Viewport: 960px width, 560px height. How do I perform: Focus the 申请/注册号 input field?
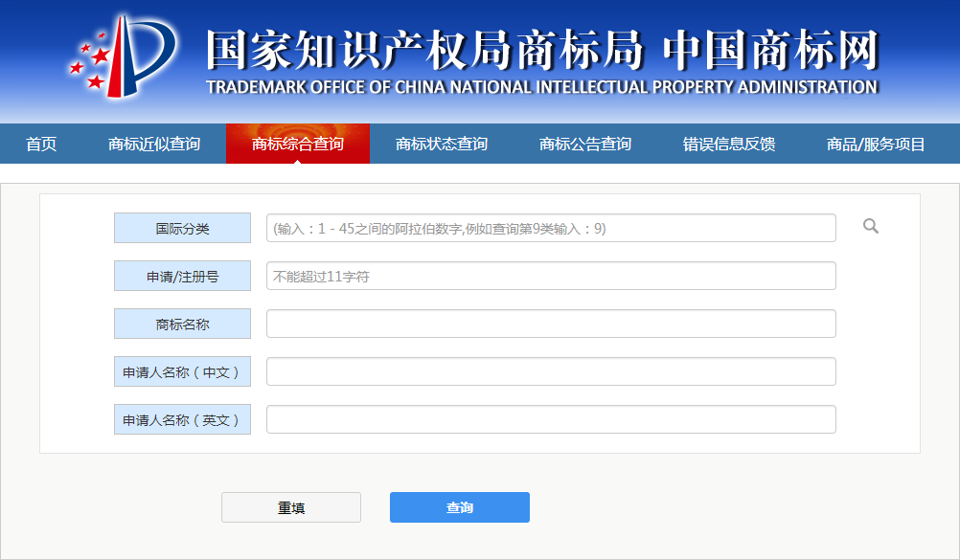(551, 276)
